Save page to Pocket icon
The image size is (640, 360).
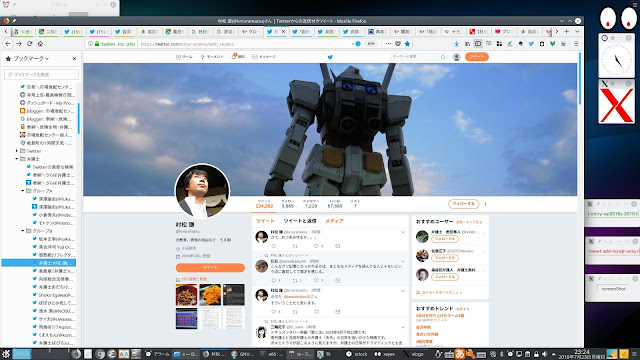pos(398,44)
